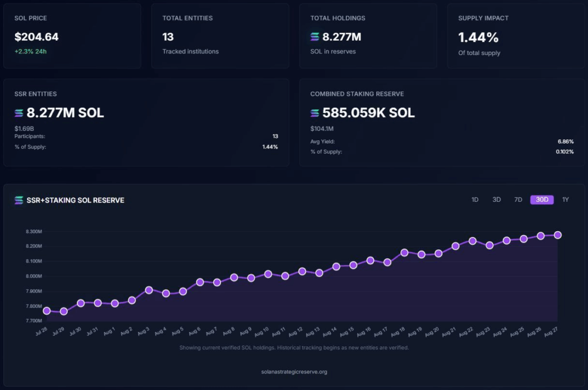Image resolution: width=588 pixels, height=390 pixels.
Task: Click the SSR+STAKING SOL RESERVE chart title
Action: (x=75, y=200)
